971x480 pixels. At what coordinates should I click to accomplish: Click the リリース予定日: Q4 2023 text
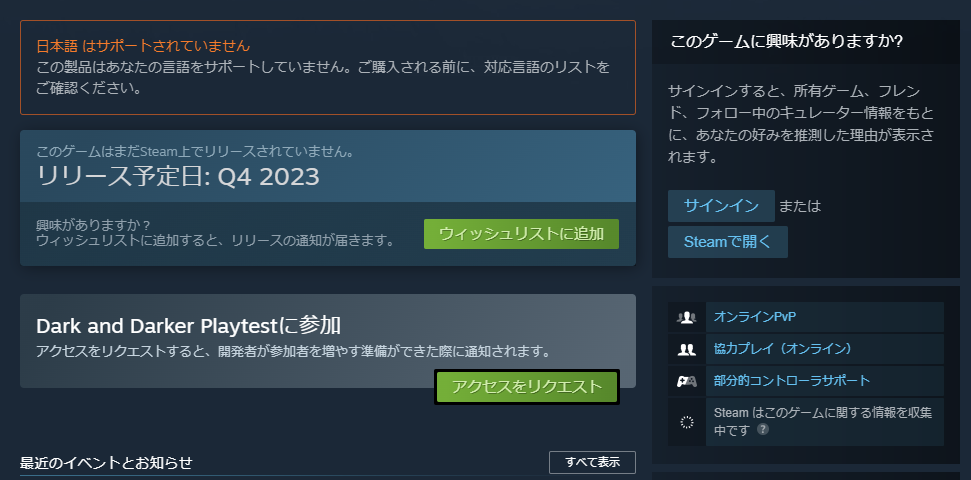tap(178, 178)
